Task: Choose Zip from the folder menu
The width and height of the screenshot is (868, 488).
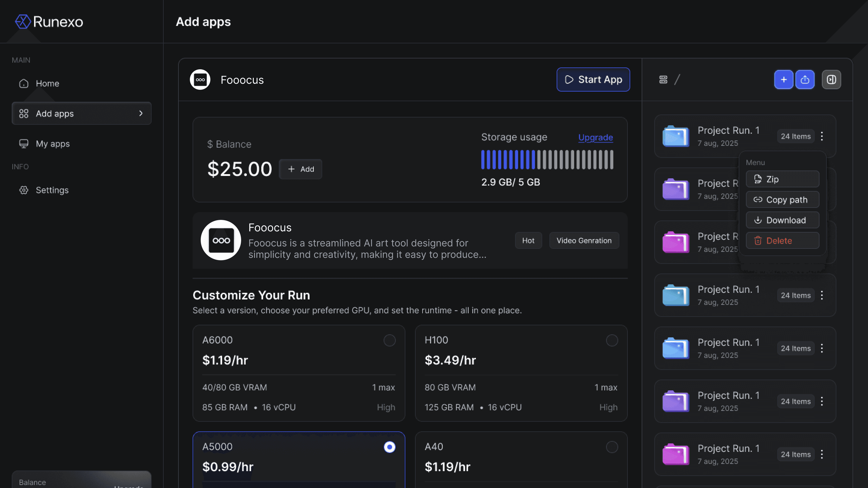Action: click(x=782, y=179)
